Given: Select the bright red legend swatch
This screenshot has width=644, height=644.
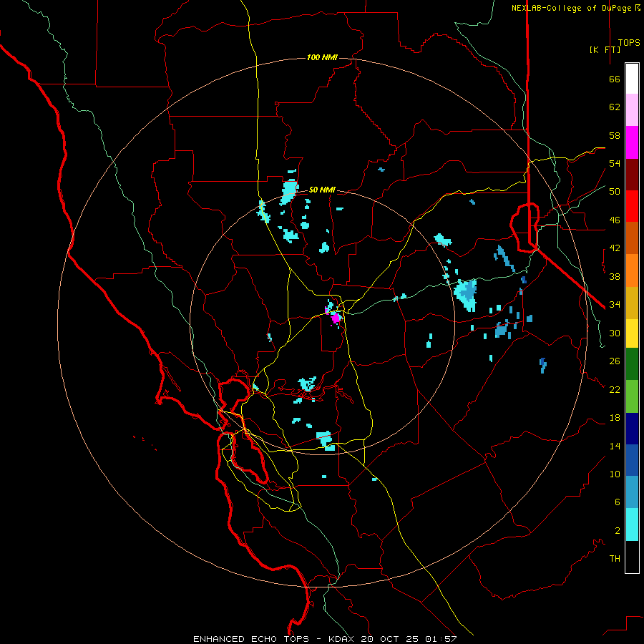Looking at the screenshot, I should (x=632, y=206).
